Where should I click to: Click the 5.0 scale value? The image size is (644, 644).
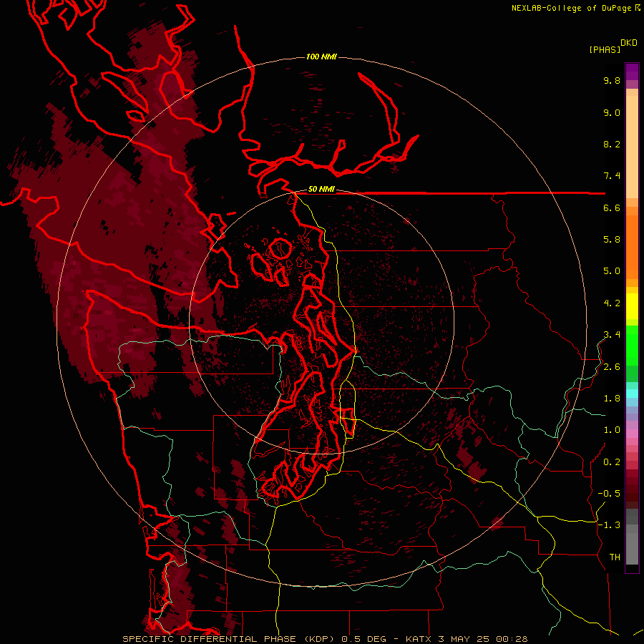point(612,271)
